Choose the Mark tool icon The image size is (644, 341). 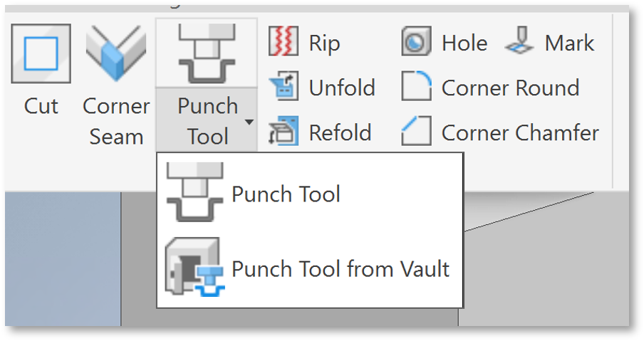coord(519,40)
